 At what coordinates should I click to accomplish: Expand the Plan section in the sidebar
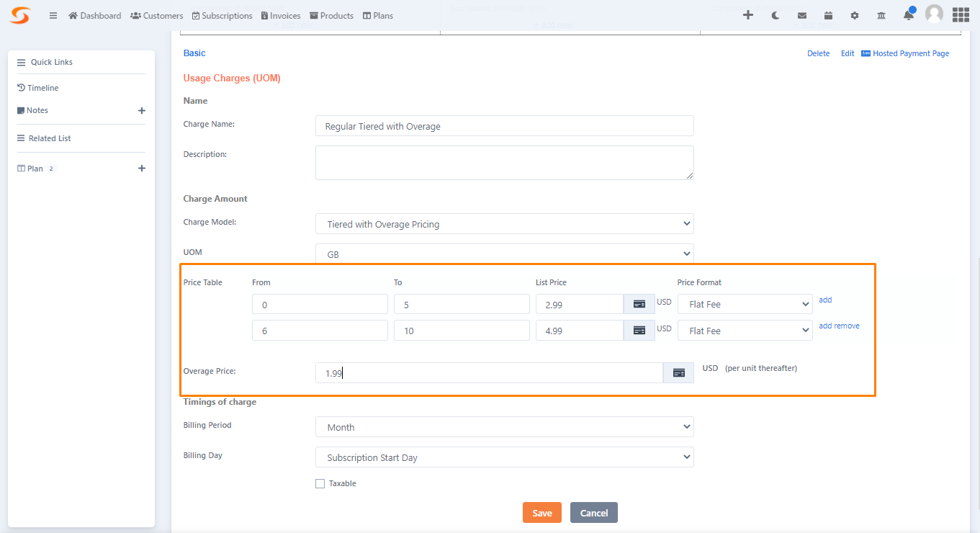coord(142,168)
